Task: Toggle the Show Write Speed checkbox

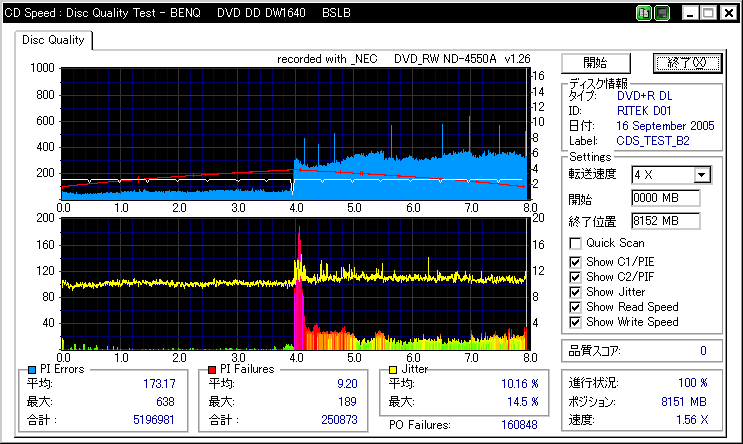Action: click(x=575, y=322)
